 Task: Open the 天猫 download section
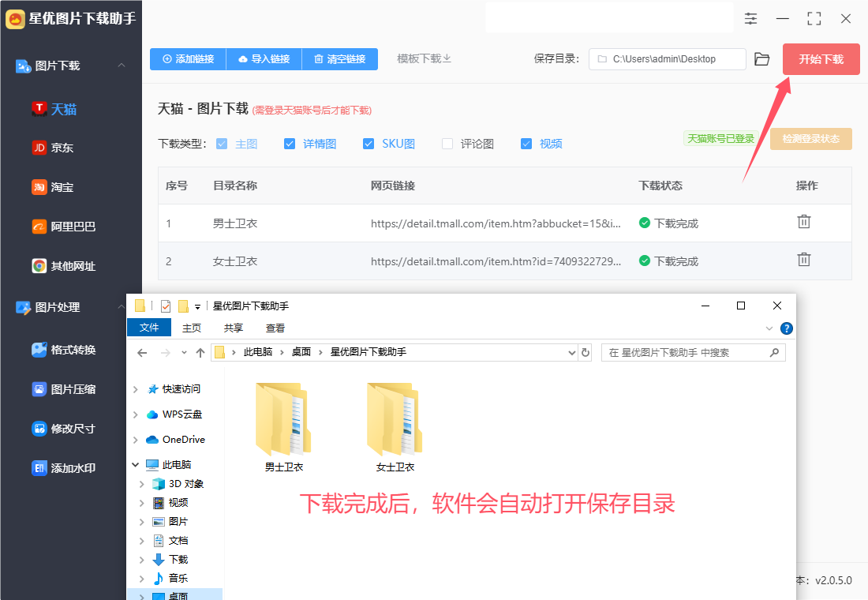point(54,109)
